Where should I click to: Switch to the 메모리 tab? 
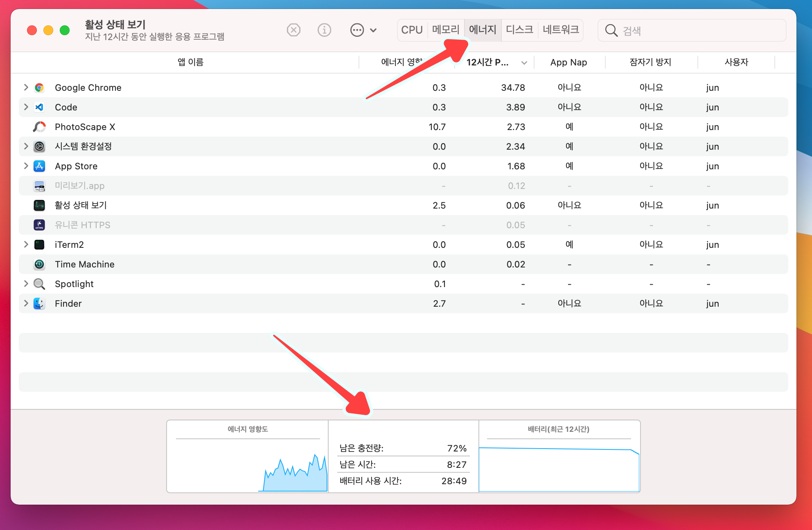coord(446,30)
